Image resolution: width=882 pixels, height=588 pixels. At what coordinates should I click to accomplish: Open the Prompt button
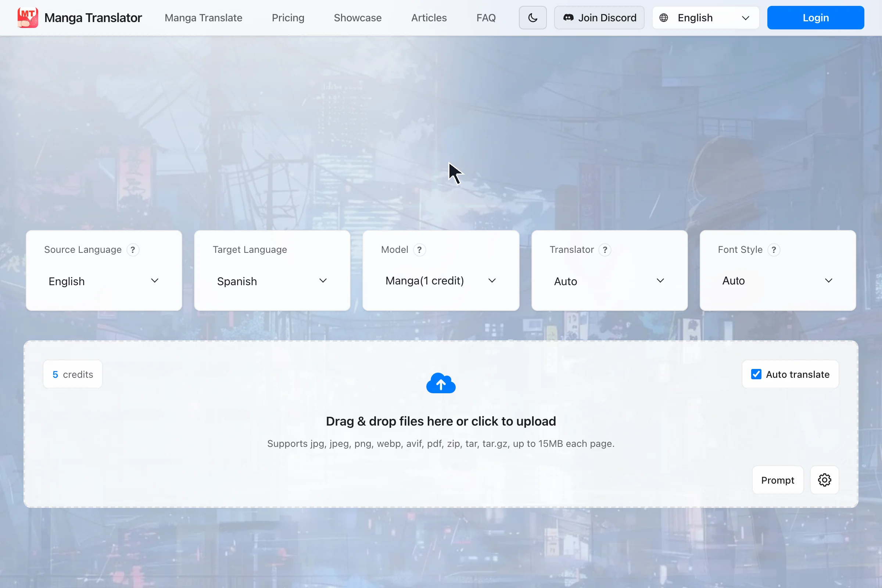778,480
